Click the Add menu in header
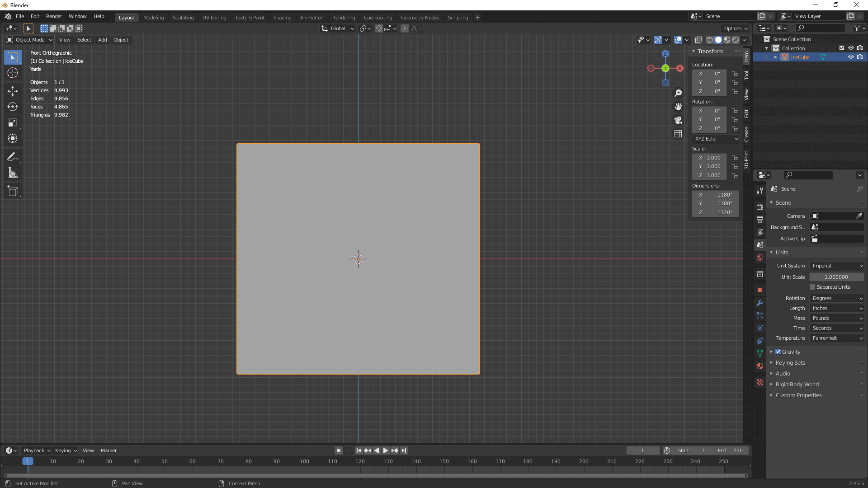The image size is (868, 488). click(102, 39)
